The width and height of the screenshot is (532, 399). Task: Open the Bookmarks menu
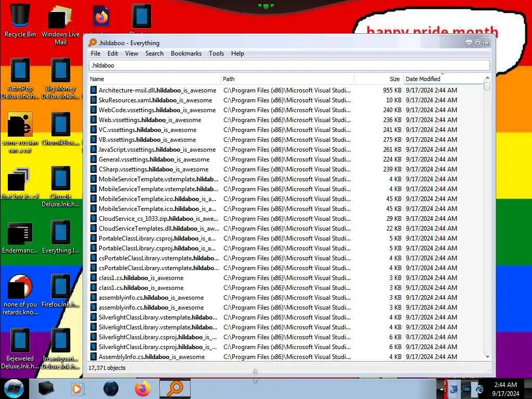(187, 54)
